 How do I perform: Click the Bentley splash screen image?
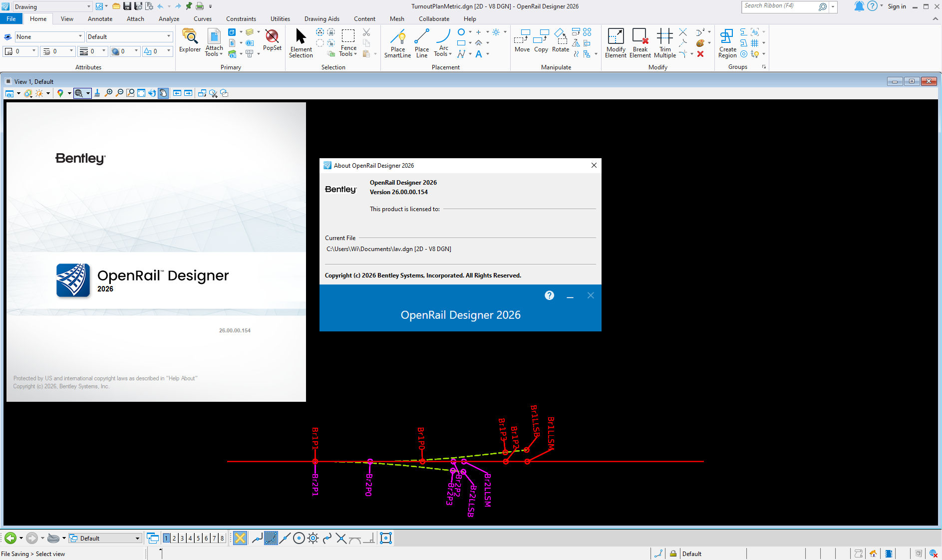point(156,252)
